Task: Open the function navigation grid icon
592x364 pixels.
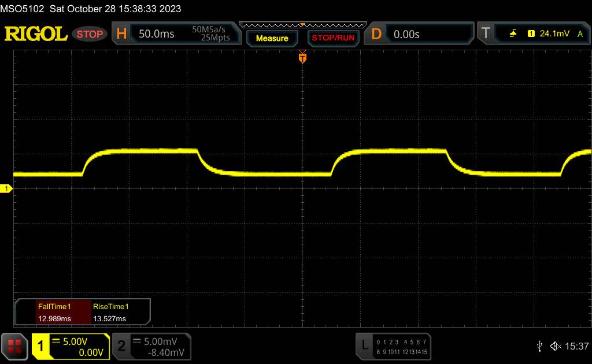Action: 14,346
